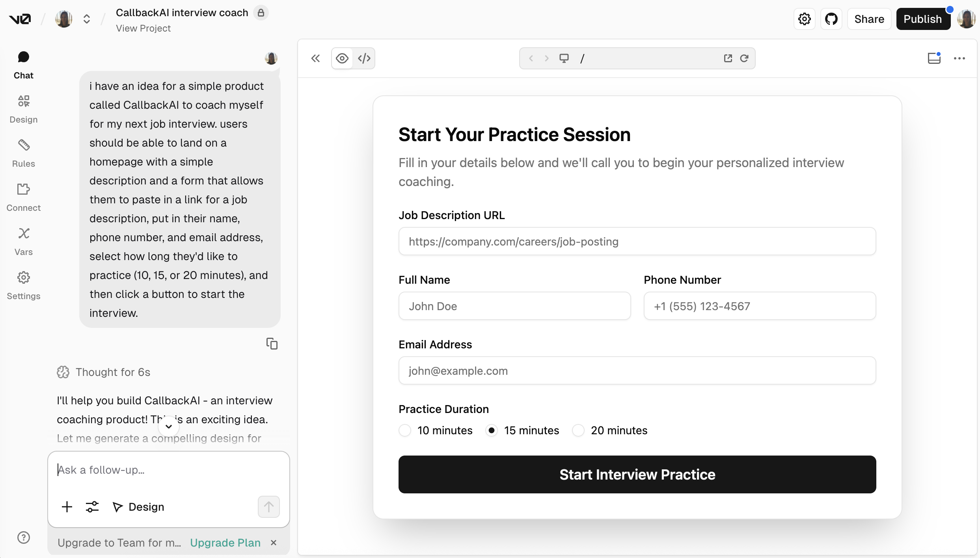The height and width of the screenshot is (558, 980).
Task: Open the Chat panel in sidebar
Action: click(23, 65)
